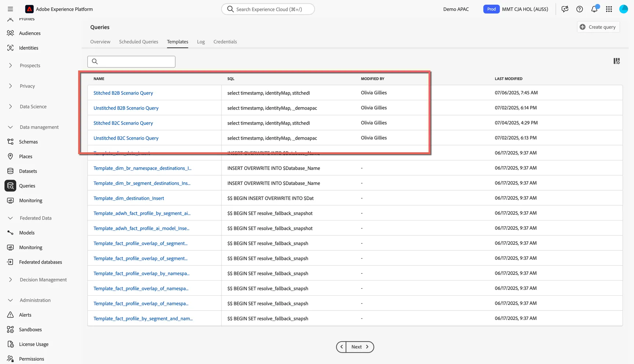Open the hamburger navigation menu

tap(10, 9)
